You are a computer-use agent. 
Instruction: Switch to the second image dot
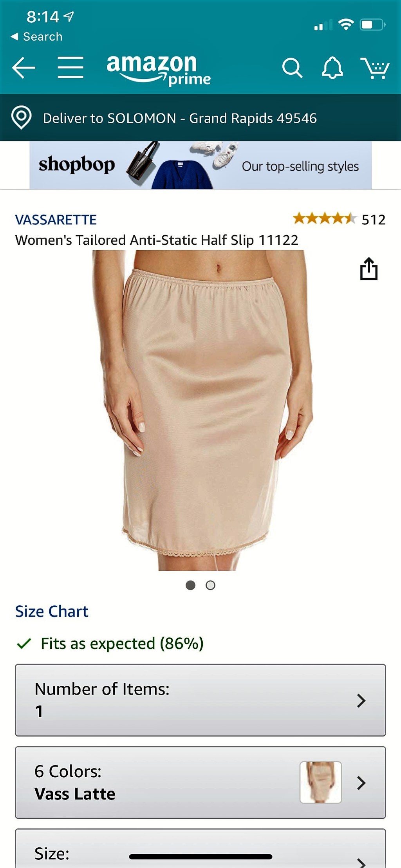pyautogui.click(x=210, y=585)
